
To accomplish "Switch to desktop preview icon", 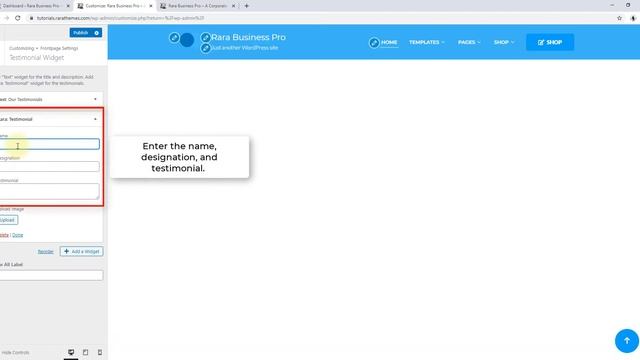I will pyautogui.click(x=71, y=352).
